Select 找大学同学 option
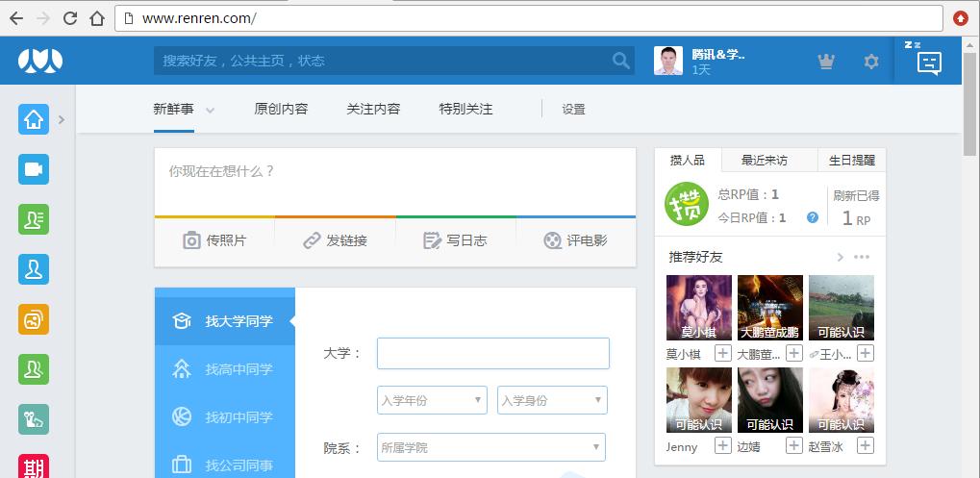This screenshot has width=980, height=478. pos(225,321)
